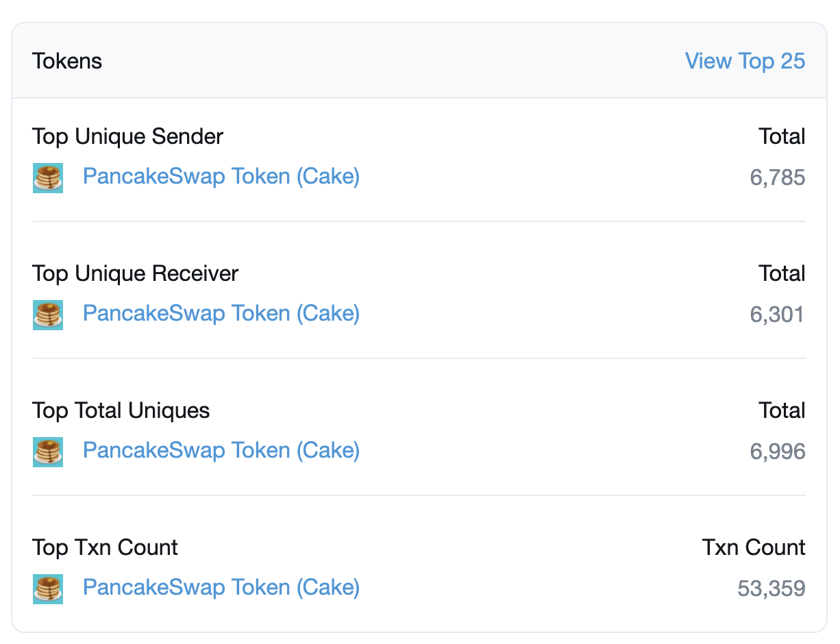Click the Top Txn Count heading
The image size is (840, 644).
(x=105, y=547)
